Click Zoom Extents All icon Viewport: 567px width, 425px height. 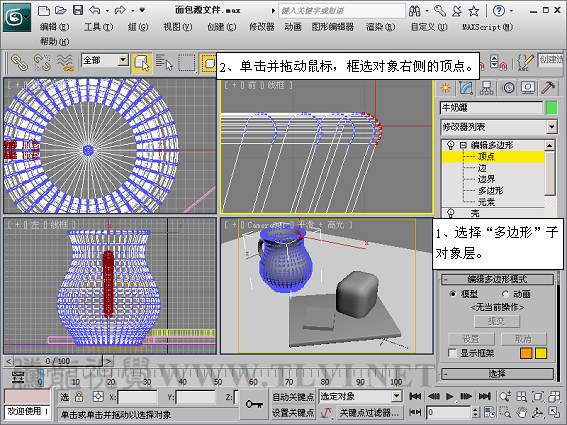click(554, 397)
